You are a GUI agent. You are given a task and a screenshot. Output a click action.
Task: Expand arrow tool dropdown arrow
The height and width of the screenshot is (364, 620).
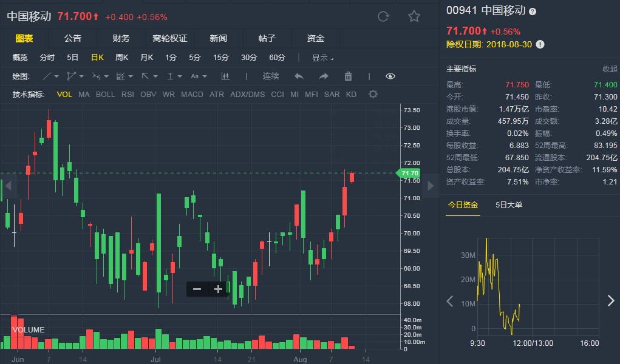click(155, 76)
